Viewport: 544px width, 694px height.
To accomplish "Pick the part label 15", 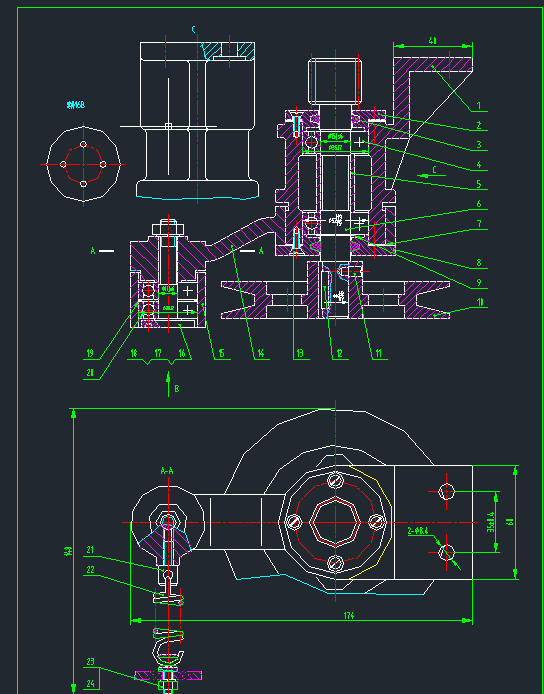I will point(222,354).
